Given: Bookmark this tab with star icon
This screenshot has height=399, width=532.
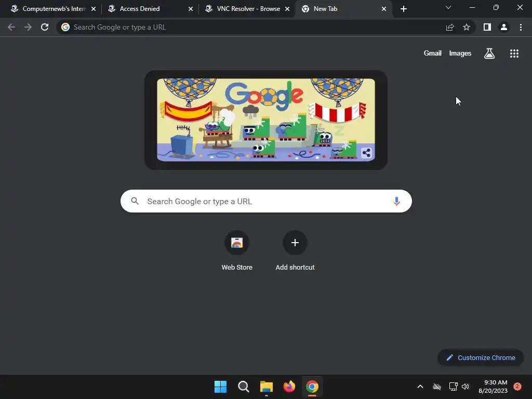Looking at the screenshot, I should [x=467, y=27].
